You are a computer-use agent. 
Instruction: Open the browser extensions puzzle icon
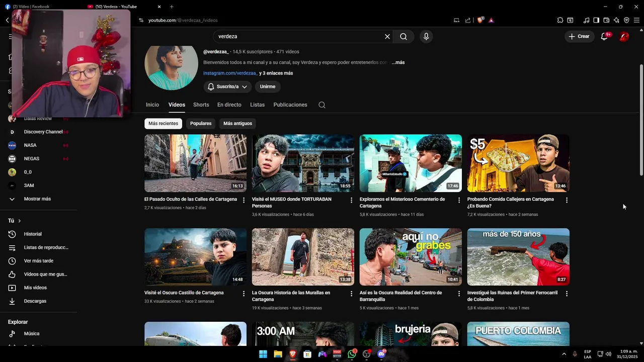coord(560,20)
